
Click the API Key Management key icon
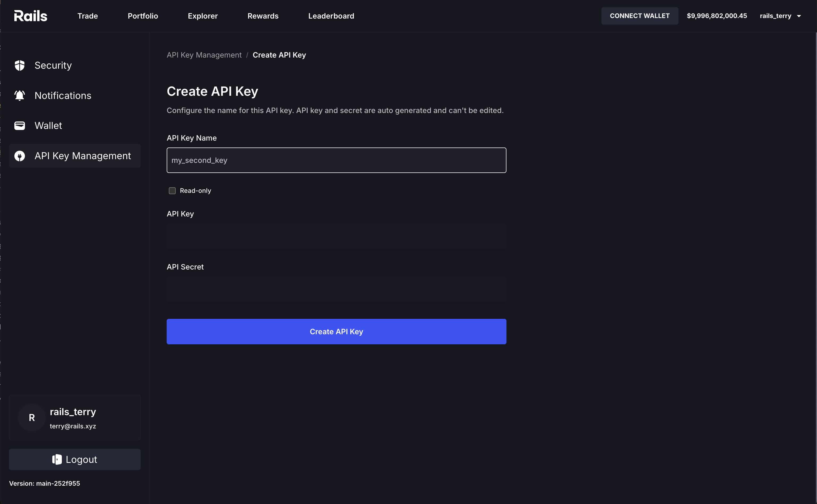[x=20, y=156]
